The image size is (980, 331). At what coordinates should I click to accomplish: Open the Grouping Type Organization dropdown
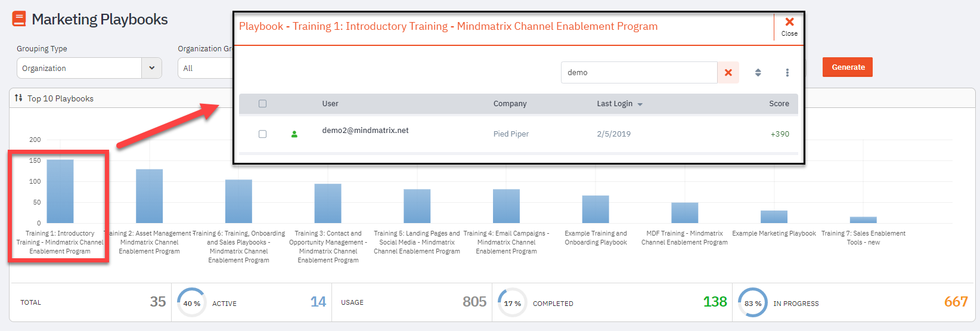pyautogui.click(x=89, y=68)
